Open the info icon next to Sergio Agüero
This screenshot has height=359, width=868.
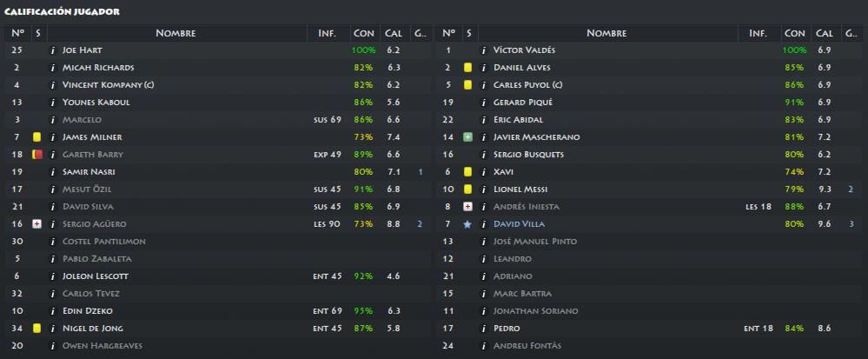53,224
